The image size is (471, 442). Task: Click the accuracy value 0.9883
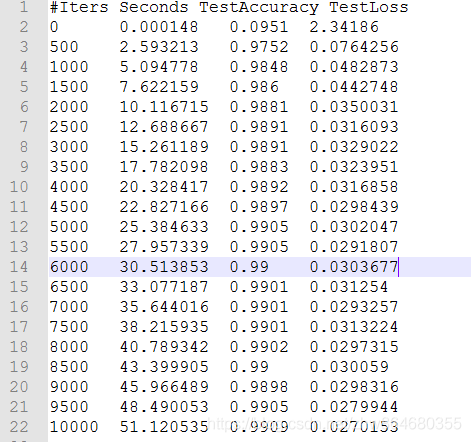click(x=259, y=167)
